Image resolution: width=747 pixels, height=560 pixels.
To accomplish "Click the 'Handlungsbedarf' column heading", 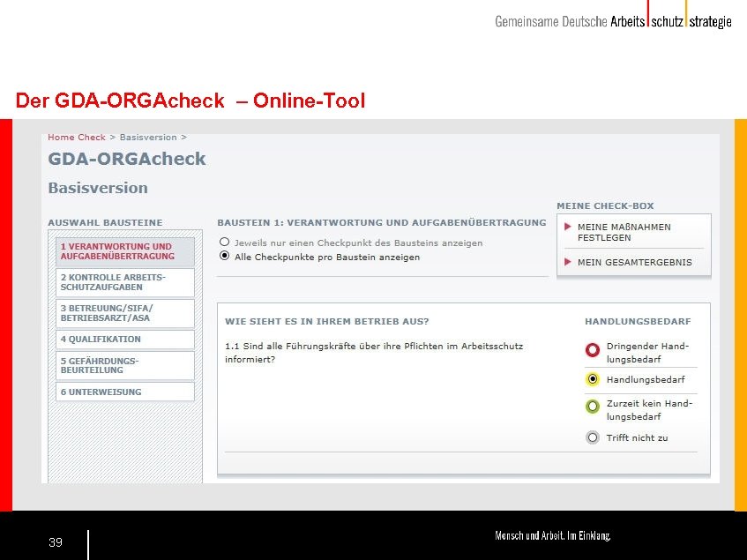I will coord(638,321).
